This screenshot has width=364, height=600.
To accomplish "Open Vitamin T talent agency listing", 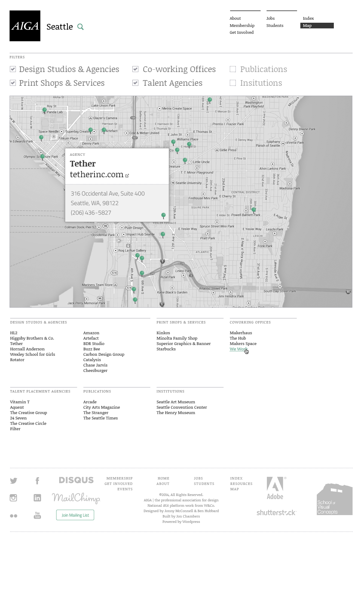I will click(x=20, y=402).
